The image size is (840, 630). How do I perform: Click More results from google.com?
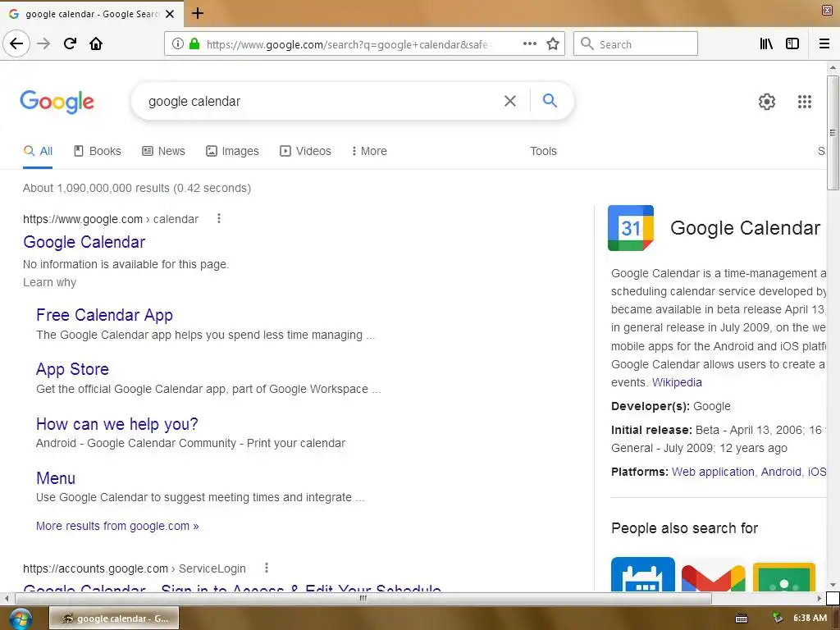coord(117,526)
